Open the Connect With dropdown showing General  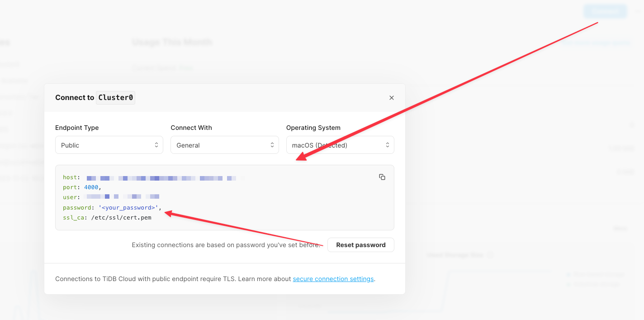(225, 145)
